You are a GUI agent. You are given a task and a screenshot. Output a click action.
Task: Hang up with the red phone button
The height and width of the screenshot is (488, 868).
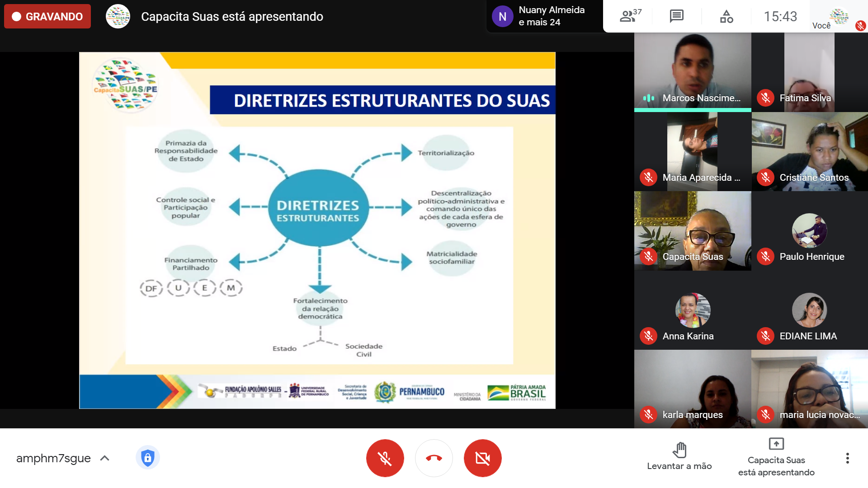pyautogui.click(x=434, y=458)
